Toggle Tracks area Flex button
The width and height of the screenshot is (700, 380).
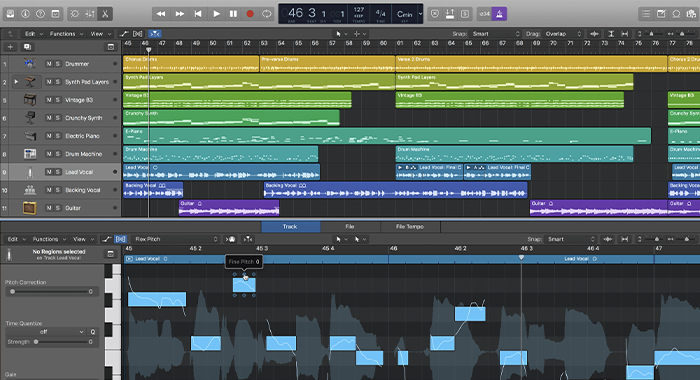[138, 33]
